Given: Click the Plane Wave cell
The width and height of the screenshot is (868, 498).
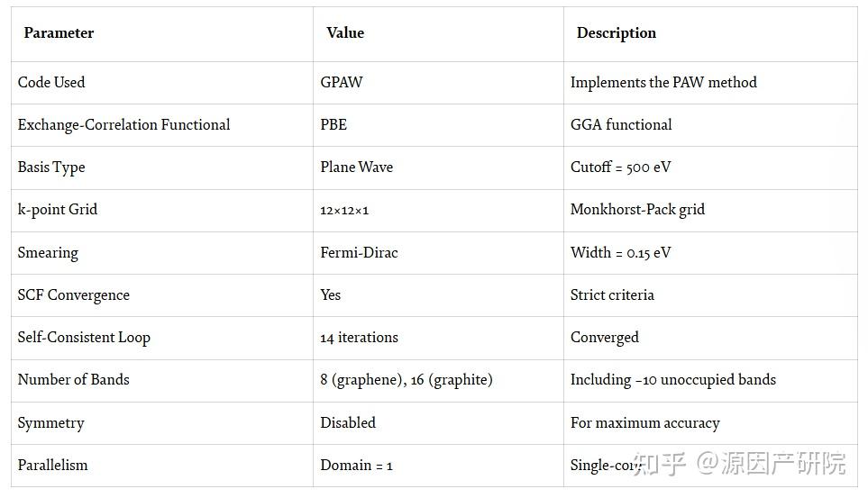Looking at the screenshot, I should (357, 167).
